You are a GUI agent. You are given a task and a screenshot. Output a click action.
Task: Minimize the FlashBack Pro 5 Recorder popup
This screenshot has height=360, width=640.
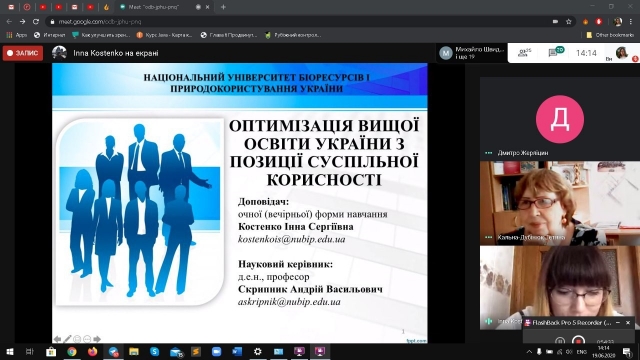point(618,322)
